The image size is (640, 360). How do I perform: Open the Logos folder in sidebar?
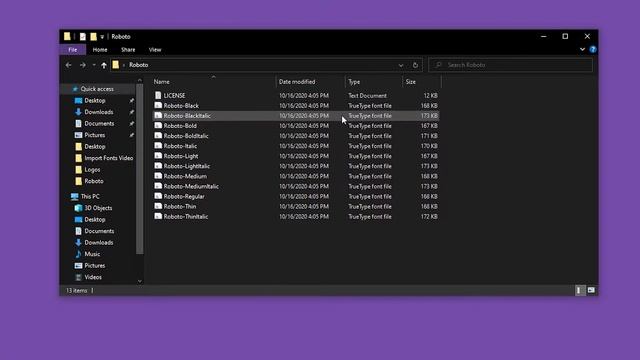point(92,169)
